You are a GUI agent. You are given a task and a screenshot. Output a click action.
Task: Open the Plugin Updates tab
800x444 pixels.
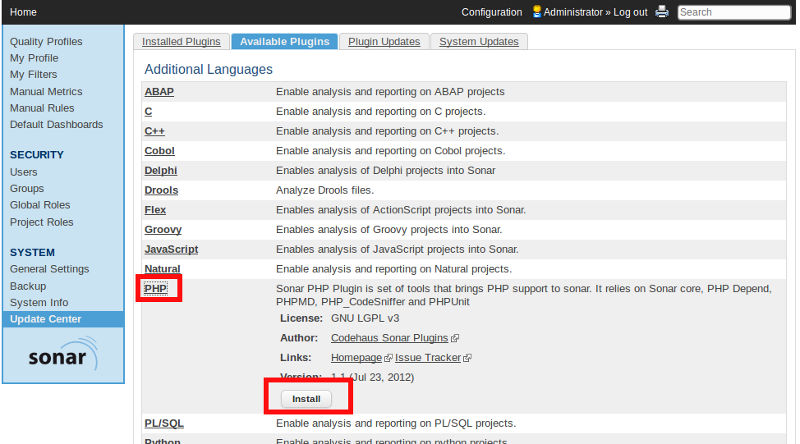[384, 42]
